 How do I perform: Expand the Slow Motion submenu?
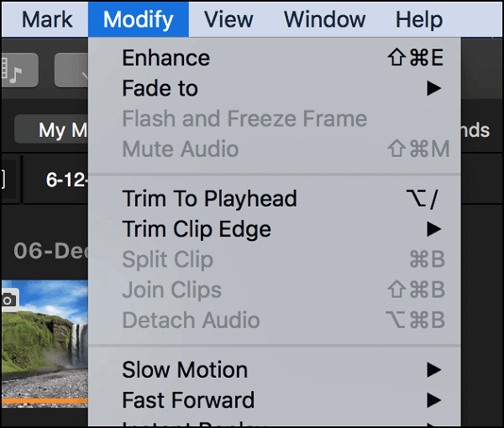pyautogui.click(x=185, y=370)
